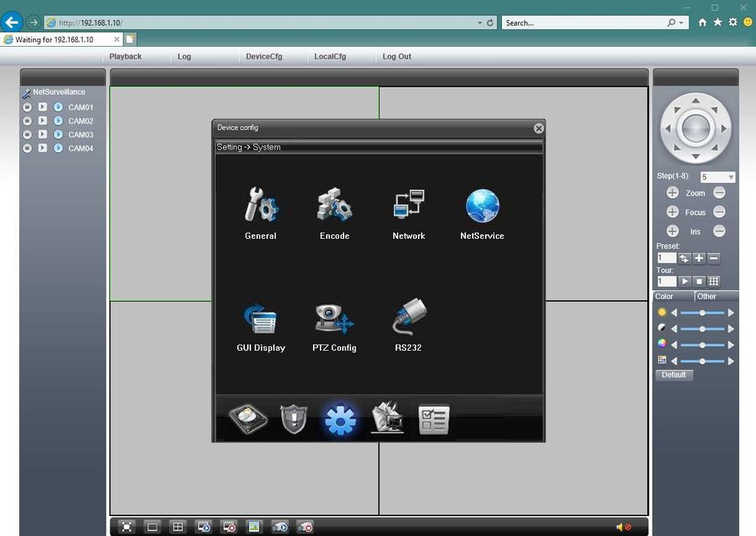Click the fullscreen view icon in bottom toolbar
The width and height of the screenshot is (756, 536).
(127, 527)
